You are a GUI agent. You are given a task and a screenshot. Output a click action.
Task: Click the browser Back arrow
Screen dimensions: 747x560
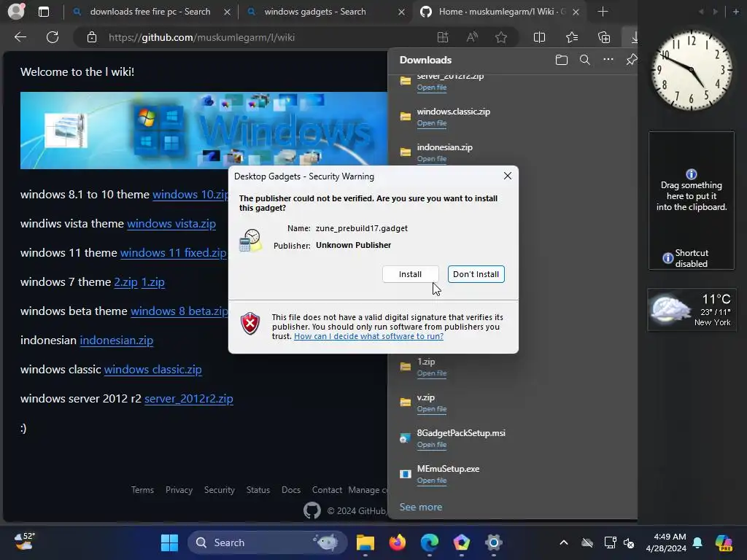(20, 37)
